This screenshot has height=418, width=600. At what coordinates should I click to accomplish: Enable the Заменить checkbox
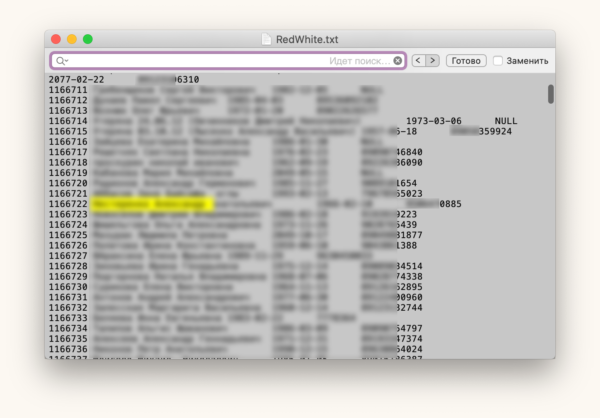click(498, 61)
